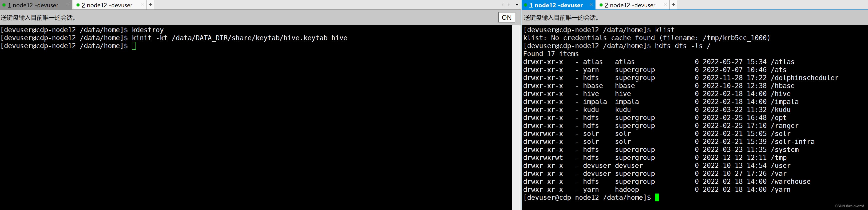
Task: Toggle the ON button in left compose bar
Action: pyautogui.click(x=506, y=17)
